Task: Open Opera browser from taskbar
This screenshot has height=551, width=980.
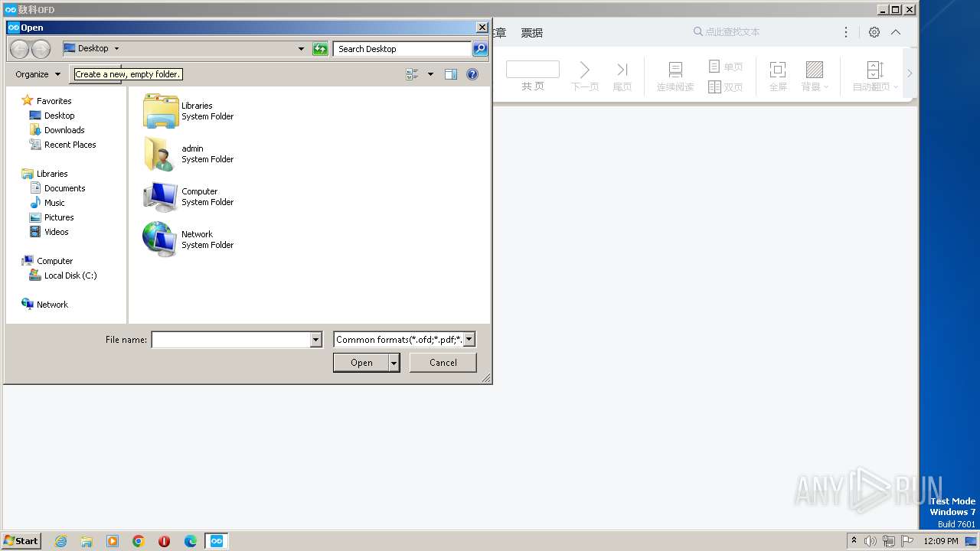Action: (x=165, y=541)
